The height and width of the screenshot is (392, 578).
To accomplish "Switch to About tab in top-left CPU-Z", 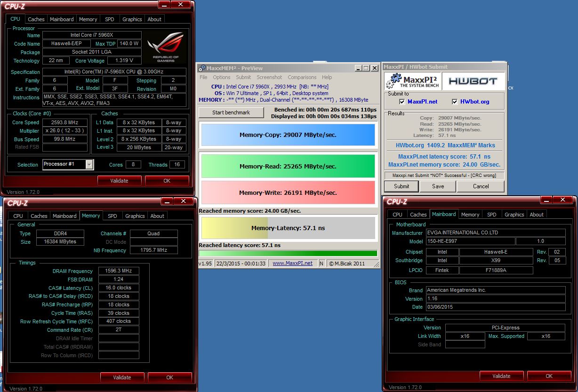I will [x=154, y=19].
